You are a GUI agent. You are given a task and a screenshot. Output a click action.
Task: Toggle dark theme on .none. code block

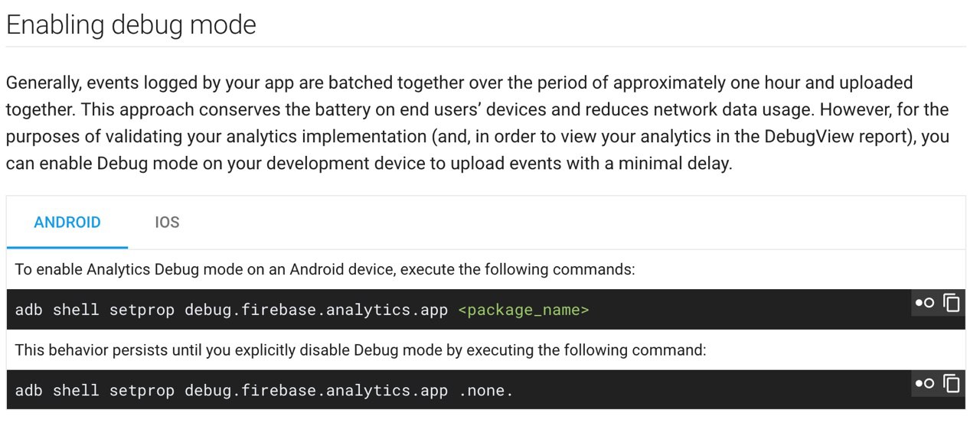click(925, 383)
